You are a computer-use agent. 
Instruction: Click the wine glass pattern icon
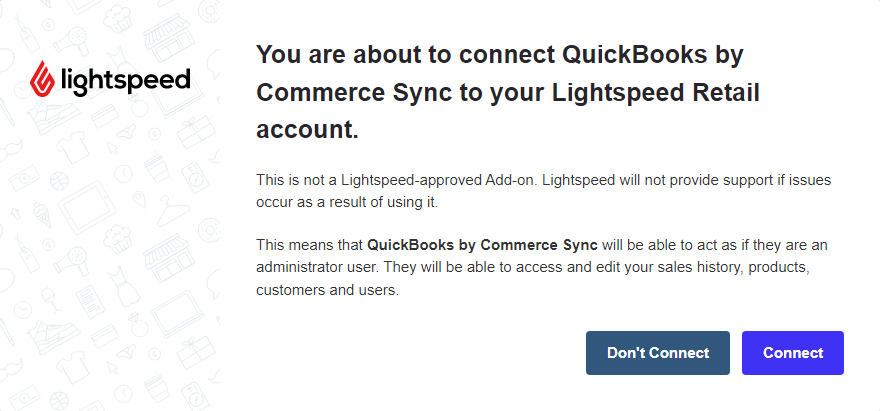coord(49,301)
